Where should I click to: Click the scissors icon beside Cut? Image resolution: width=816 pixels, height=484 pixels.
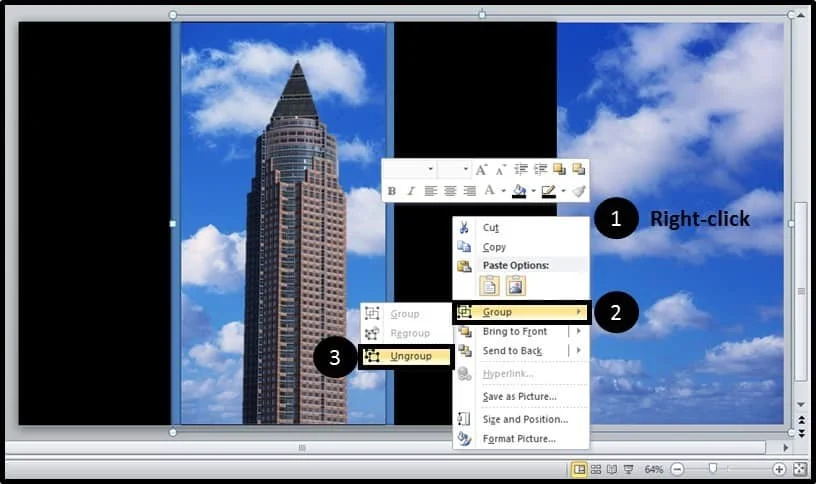tap(464, 227)
